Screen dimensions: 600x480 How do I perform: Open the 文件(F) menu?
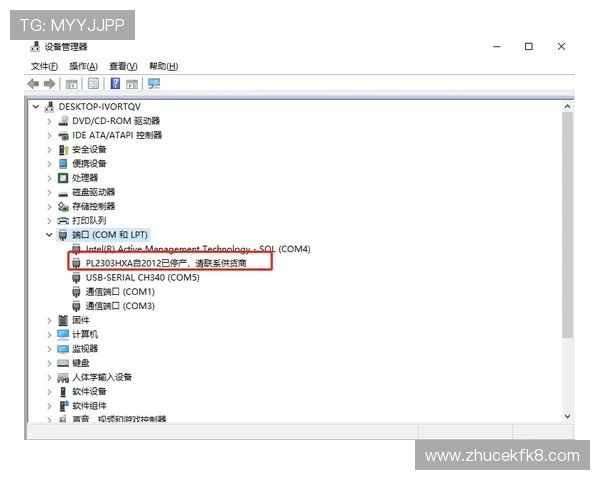click(x=44, y=66)
